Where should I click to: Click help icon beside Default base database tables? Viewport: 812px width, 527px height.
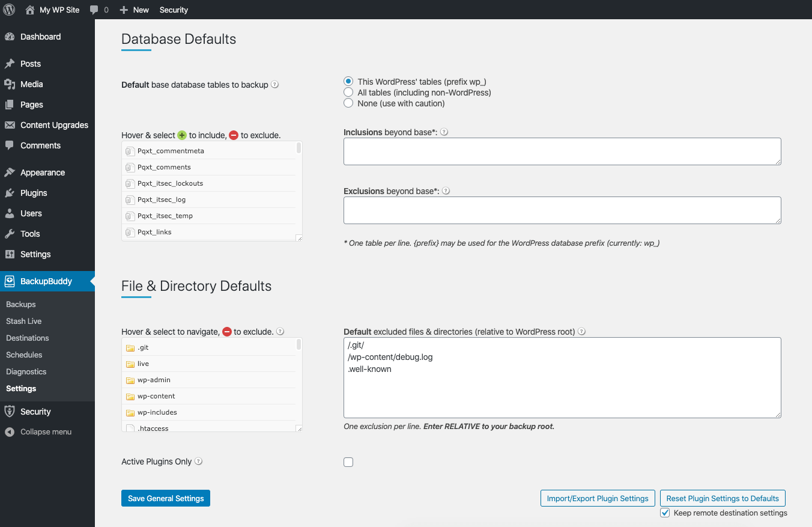274,85
